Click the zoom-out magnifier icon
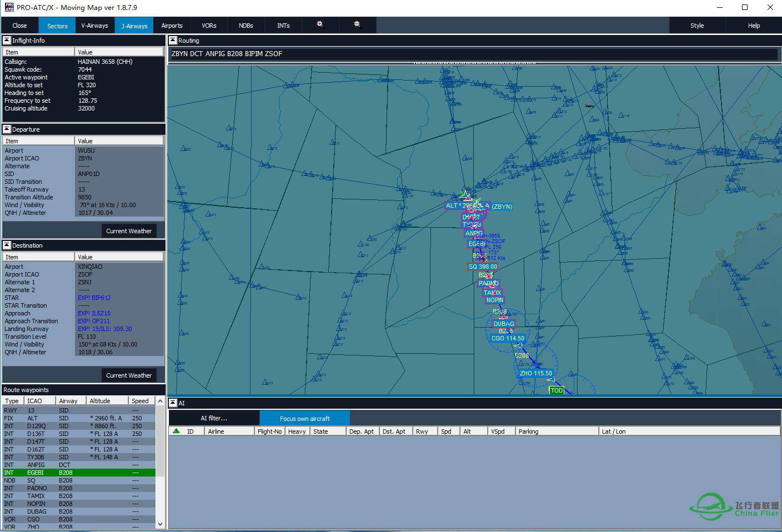 point(357,25)
